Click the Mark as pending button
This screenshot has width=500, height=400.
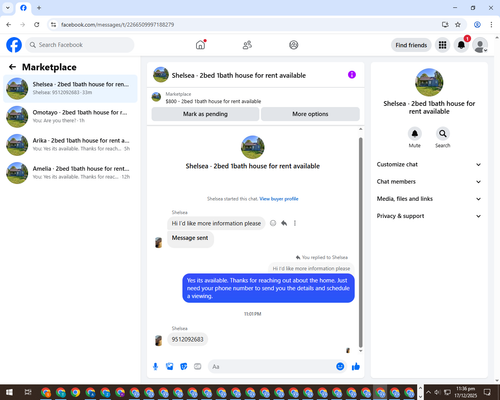205,114
